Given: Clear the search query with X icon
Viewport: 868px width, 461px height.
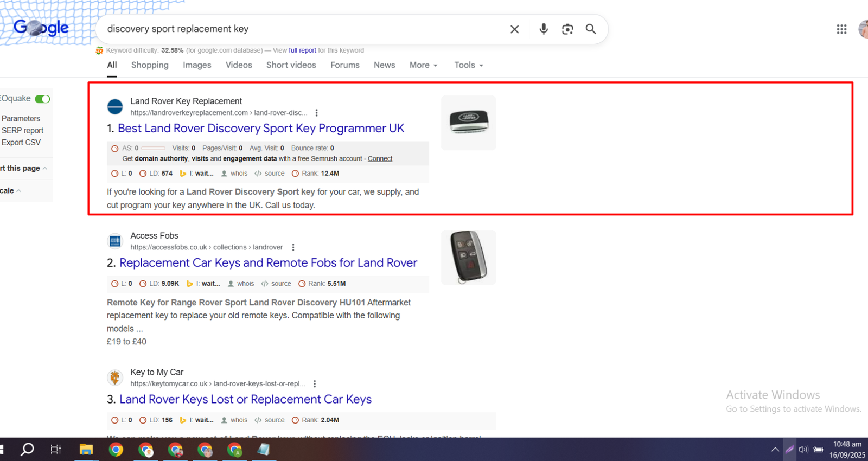Looking at the screenshot, I should click(x=514, y=29).
